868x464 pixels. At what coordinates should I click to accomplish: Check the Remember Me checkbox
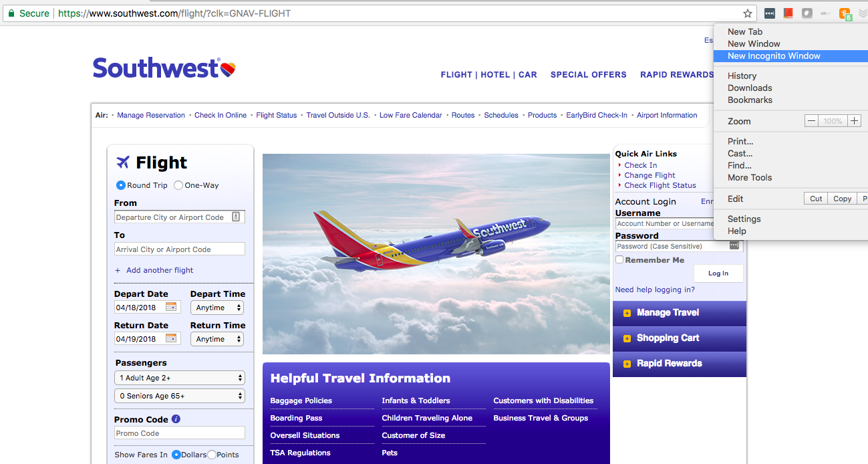click(619, 259)
